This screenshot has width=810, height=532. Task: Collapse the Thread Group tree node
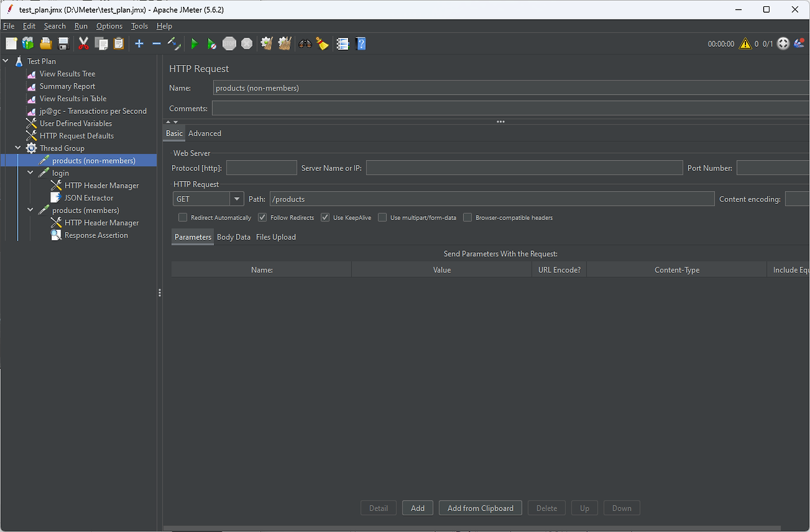(x=18, y=148)
